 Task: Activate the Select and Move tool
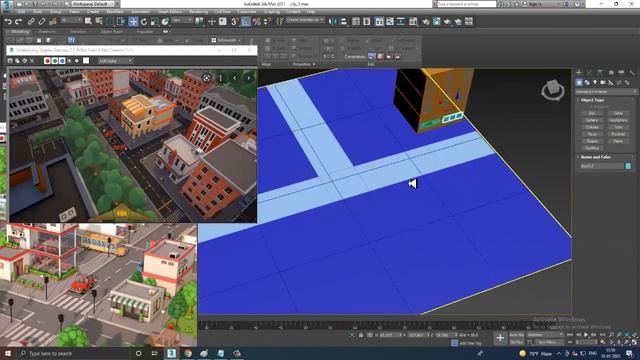[133, 21]
